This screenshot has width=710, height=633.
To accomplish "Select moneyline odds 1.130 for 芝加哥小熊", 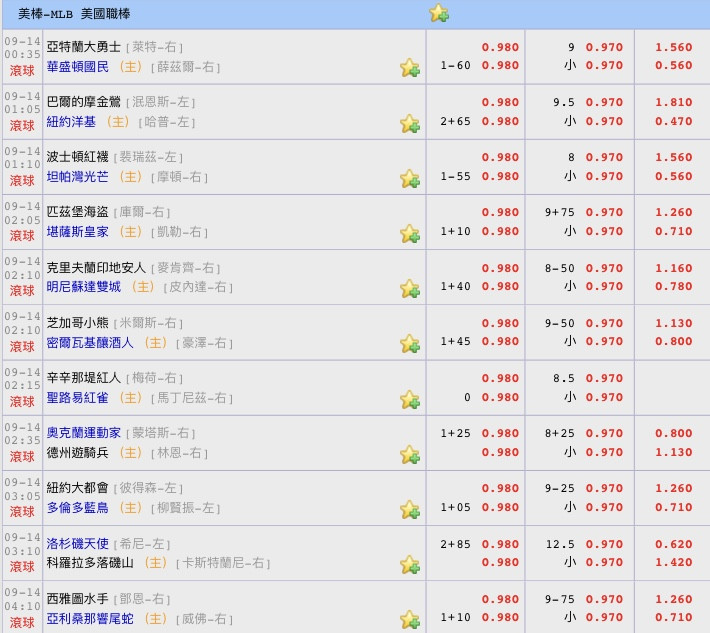I will [x=673, y=323].
